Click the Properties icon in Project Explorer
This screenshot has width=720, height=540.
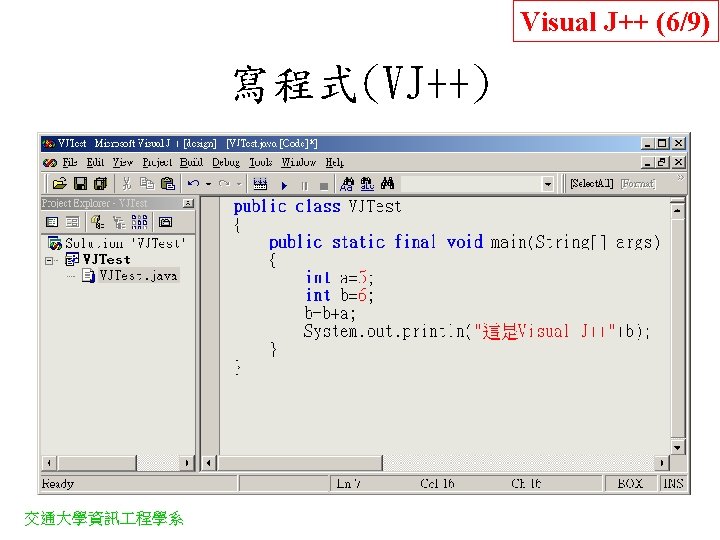tap(97, 222)
